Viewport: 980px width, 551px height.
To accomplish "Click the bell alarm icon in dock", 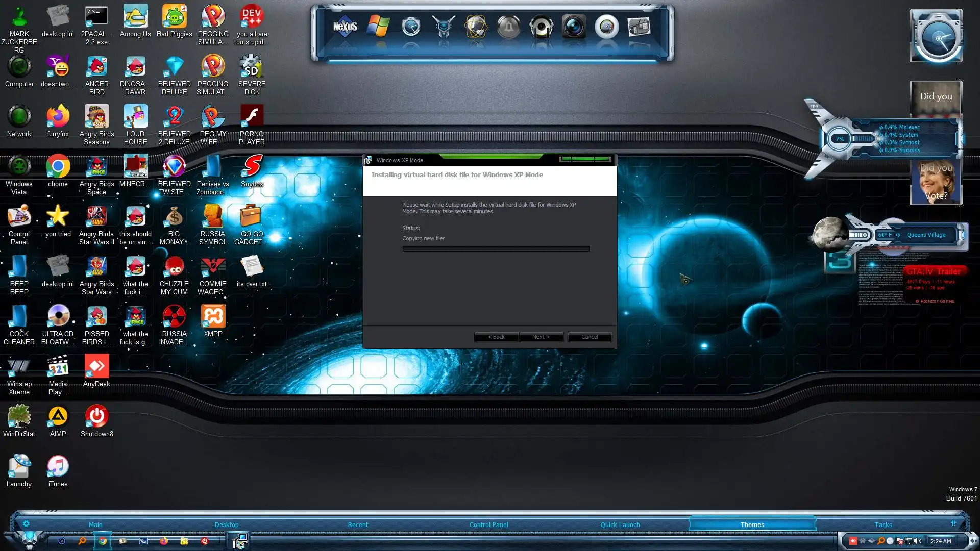I will (508, 27).
